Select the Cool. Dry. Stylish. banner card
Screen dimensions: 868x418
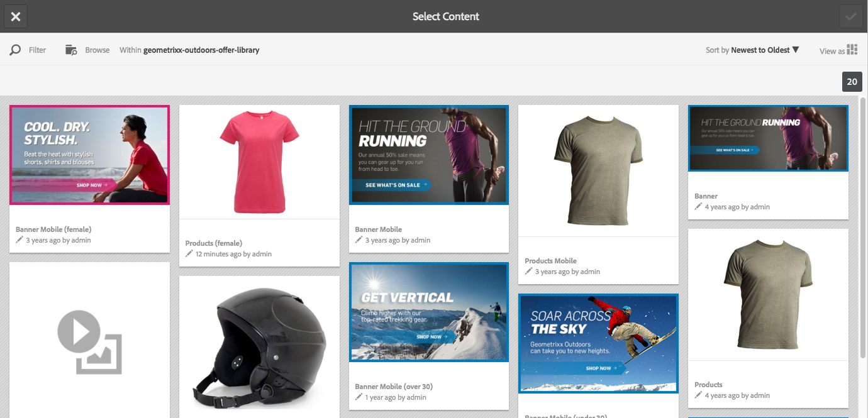[89, 155]
